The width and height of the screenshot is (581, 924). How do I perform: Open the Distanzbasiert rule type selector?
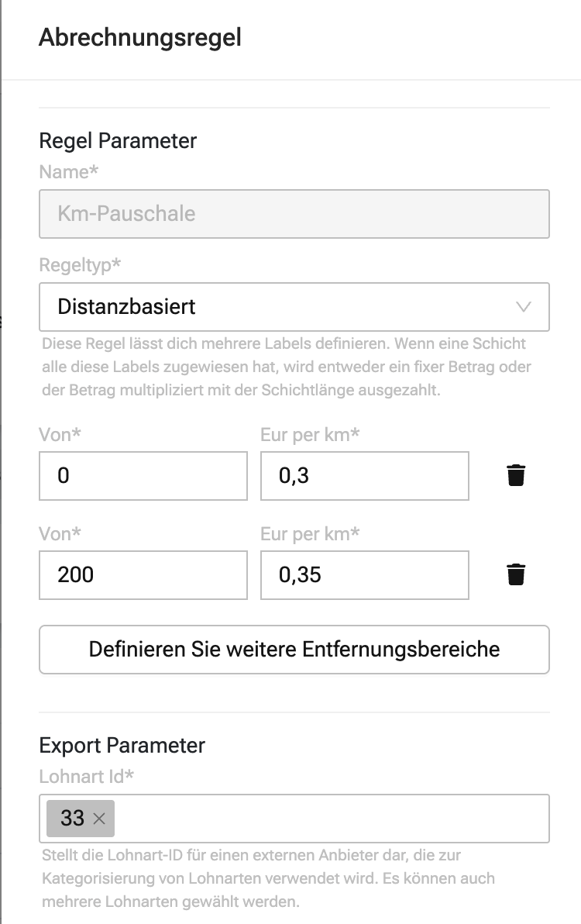pyautogui.click(x=294, y=307)
